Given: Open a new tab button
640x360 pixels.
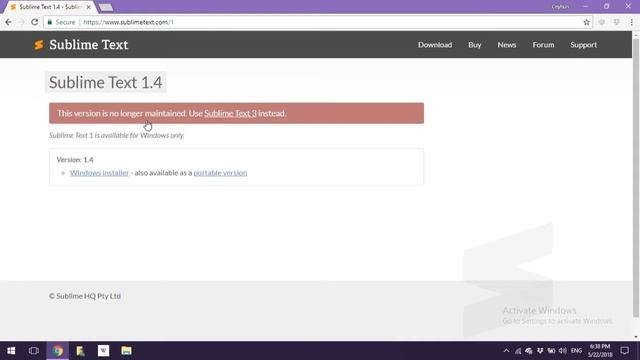Looking at the screenshot, I should tap(106, 7).
